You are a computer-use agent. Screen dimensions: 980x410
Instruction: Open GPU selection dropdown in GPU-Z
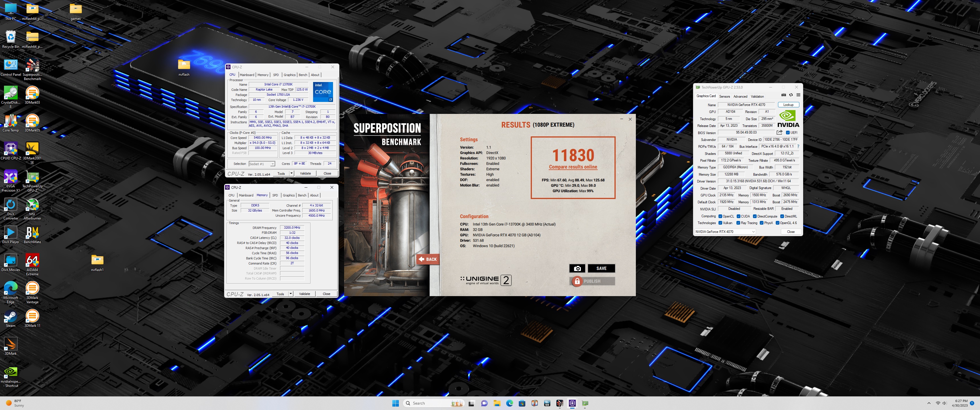725,232
